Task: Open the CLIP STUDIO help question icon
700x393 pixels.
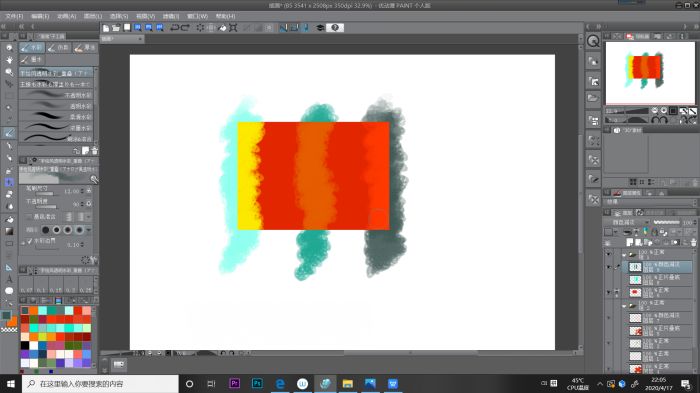Action: pyautogui.click(x=335, y=28)
